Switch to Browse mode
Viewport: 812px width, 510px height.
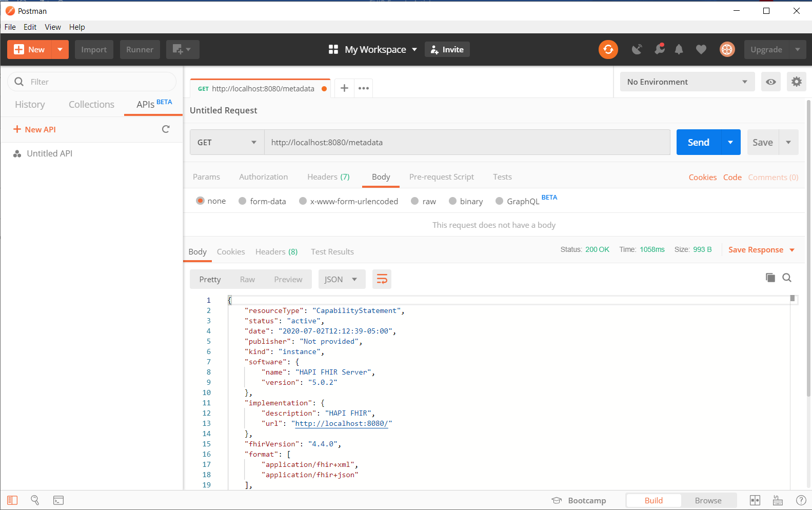pos(708,500)
